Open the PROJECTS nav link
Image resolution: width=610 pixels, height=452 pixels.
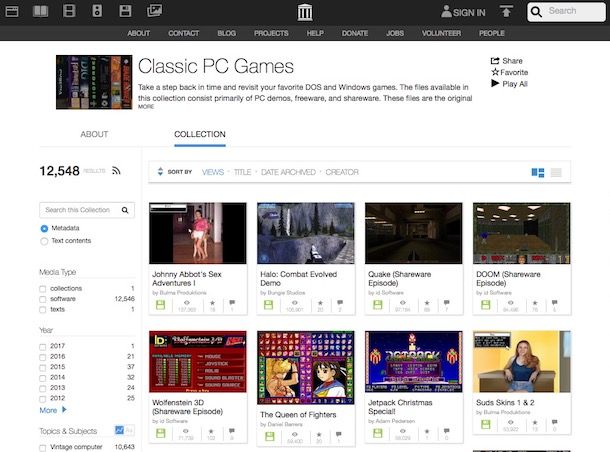pyautogui.click(x=271, y=33)
